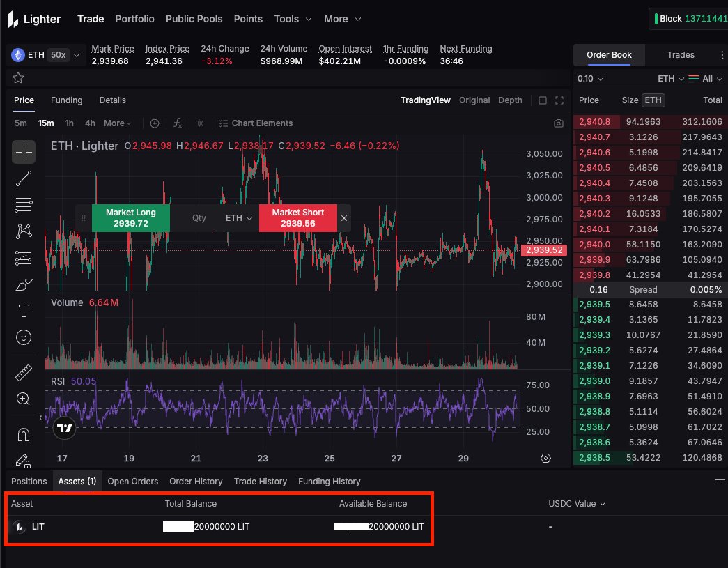Switch chart to TradingView view
The image size is (728, 568).
[425, 100]
